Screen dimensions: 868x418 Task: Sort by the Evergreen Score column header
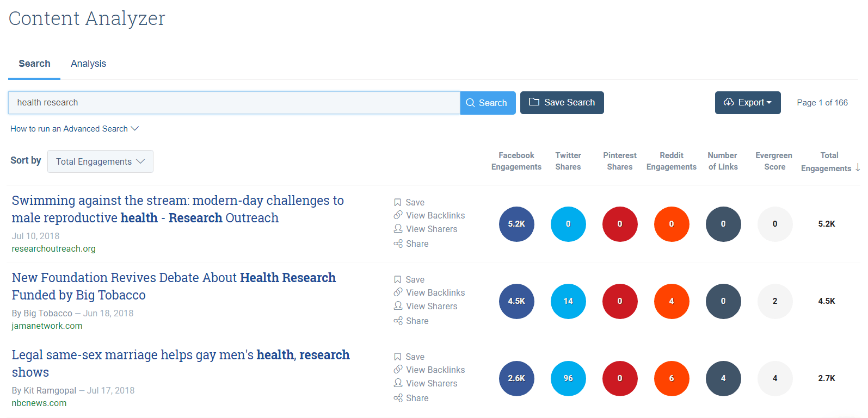tap(774, 161)
